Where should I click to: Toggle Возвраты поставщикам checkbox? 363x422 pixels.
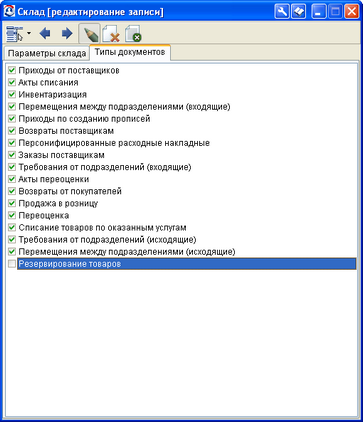[x=12, y=131]
